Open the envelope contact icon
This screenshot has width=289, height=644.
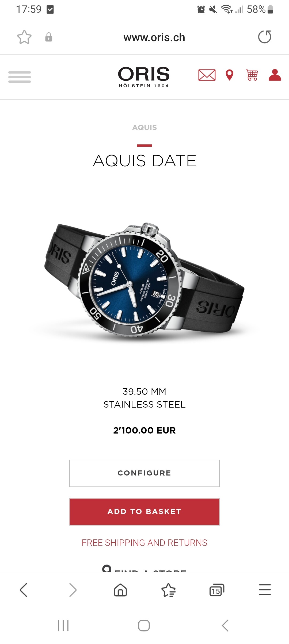click(207, 75)
